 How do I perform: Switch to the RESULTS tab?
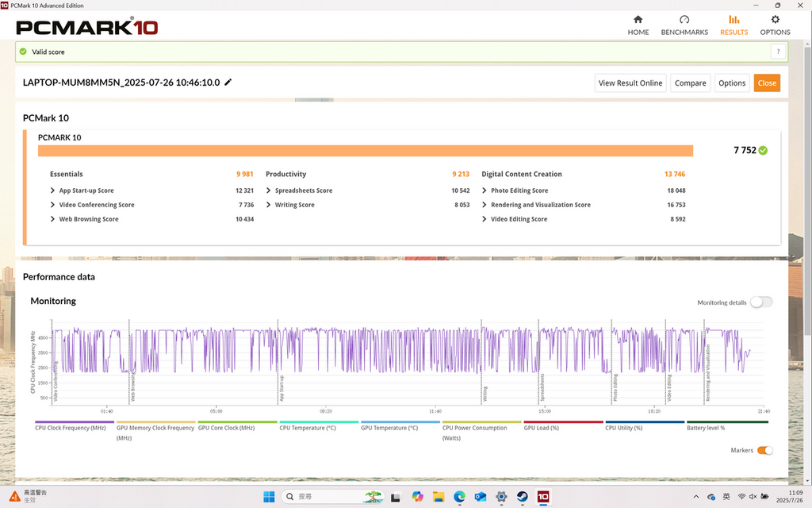click(x=733, y=25)
